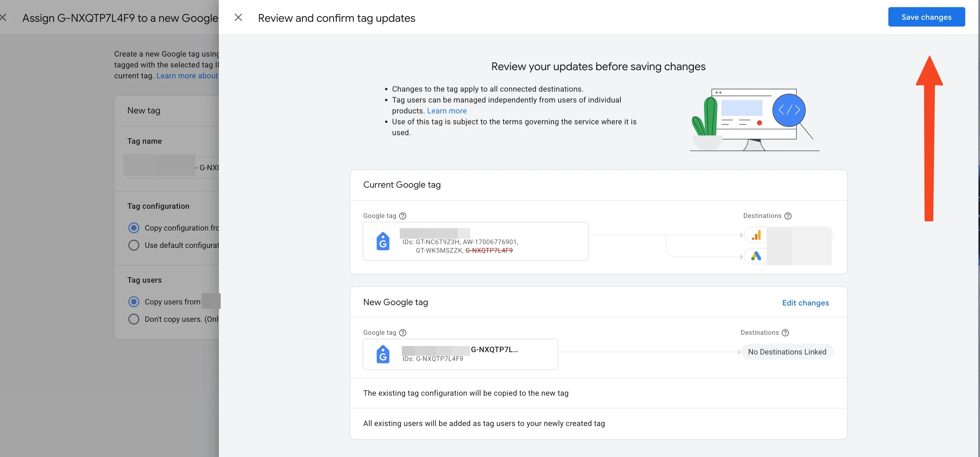Viewport: 980px width, 457px height.
Task: Select Don't copy users radio button
Action: [x=133, y=319]
